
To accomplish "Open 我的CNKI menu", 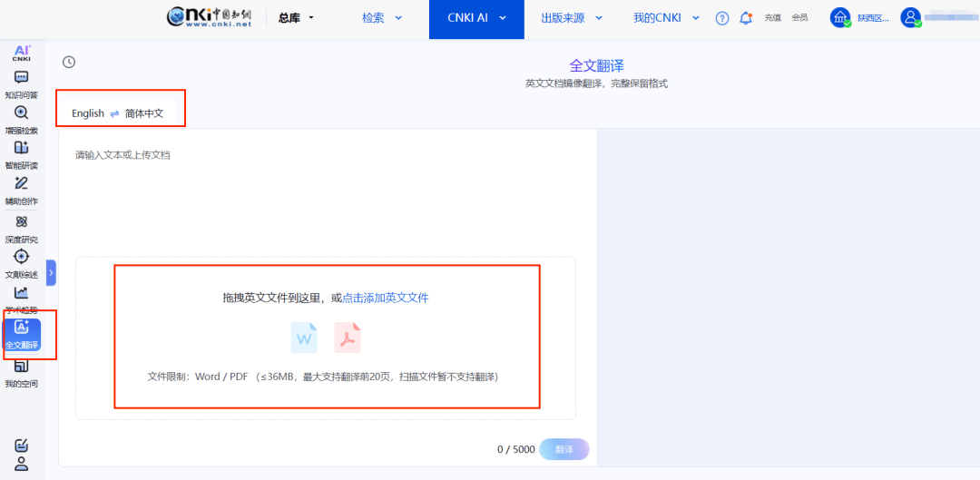I will tap(667, 18).
